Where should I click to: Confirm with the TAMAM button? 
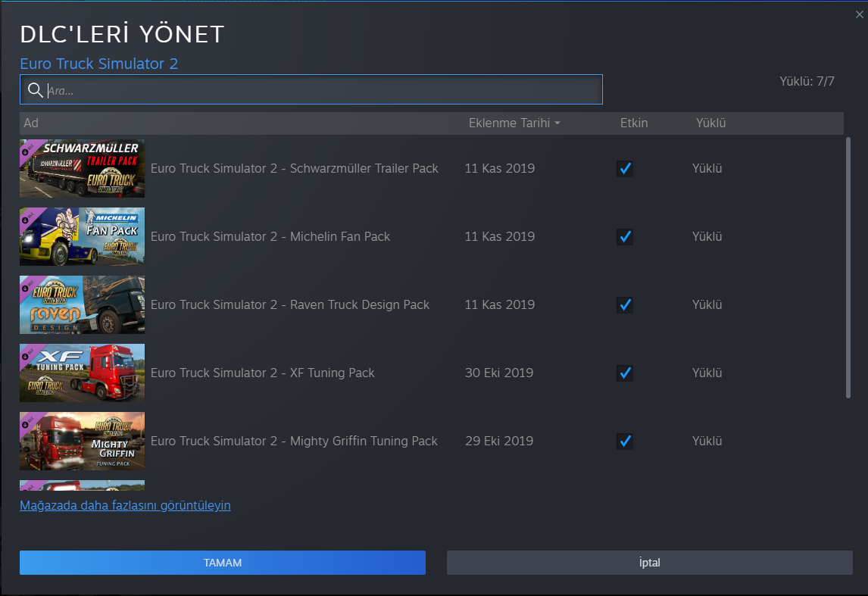click(x=223, y=562)
